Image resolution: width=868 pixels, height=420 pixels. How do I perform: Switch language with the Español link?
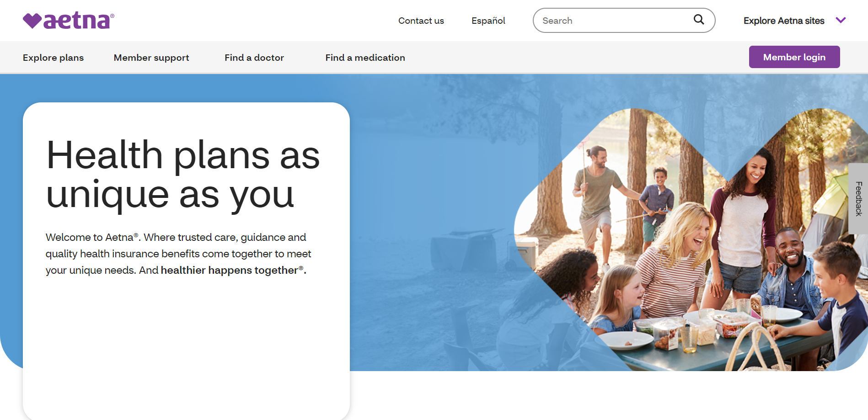pos(488,21)
